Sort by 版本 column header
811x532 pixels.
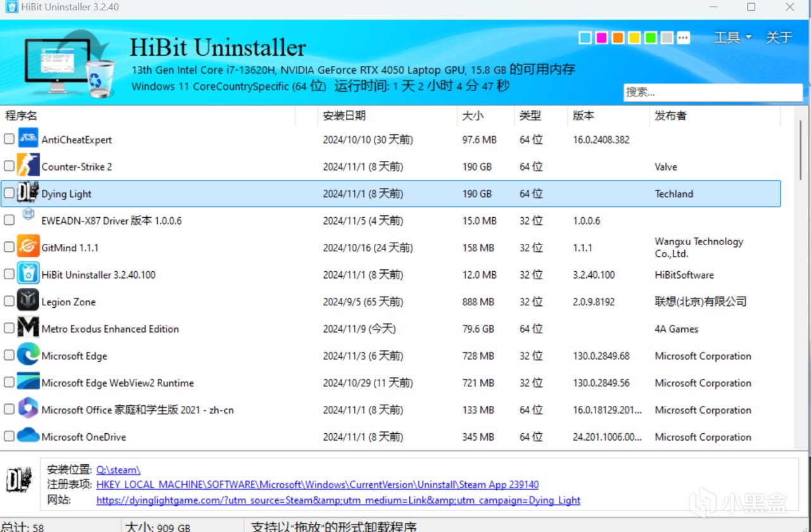(x=608, y=115)
